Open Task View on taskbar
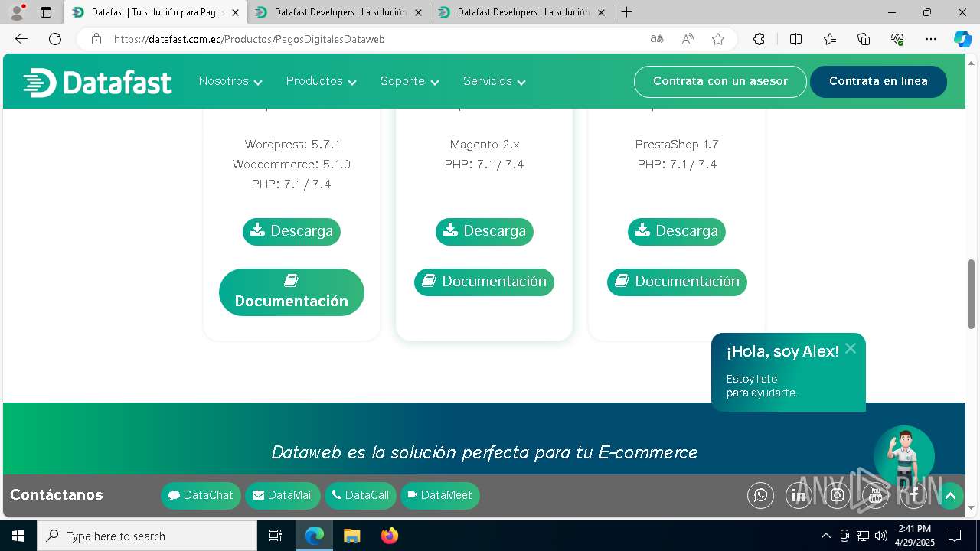This screenshot has width=980, height=551. pos(276,536)
